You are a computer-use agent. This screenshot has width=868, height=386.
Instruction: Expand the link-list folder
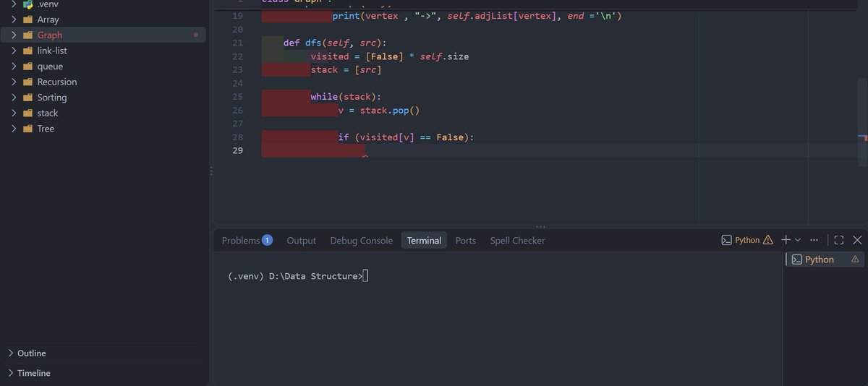click(14, 51)
